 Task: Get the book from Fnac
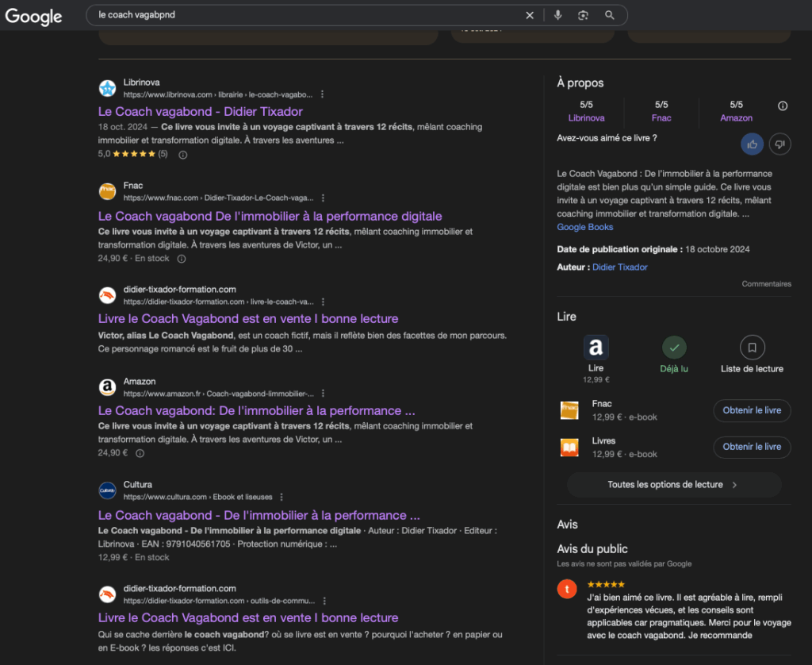point(752,410)
